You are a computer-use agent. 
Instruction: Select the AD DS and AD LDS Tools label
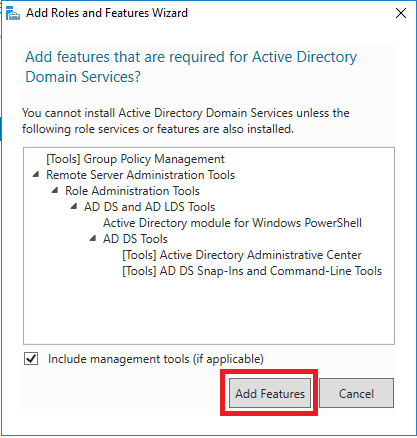click(x=149, y=207)
